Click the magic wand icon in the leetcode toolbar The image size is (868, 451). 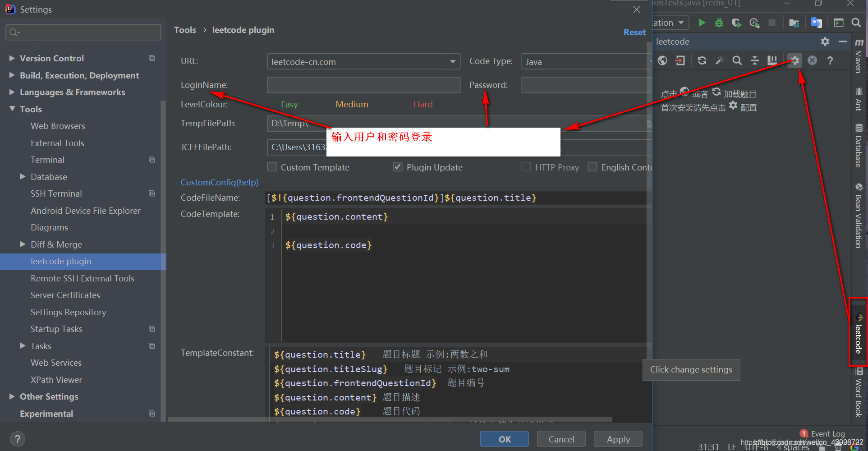coord(720,60)
